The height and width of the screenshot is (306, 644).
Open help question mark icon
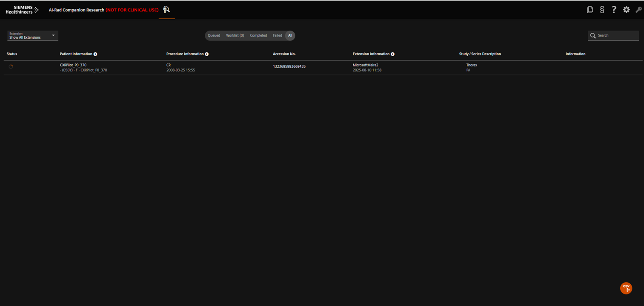pyautogui.click(x=614, y=9)
